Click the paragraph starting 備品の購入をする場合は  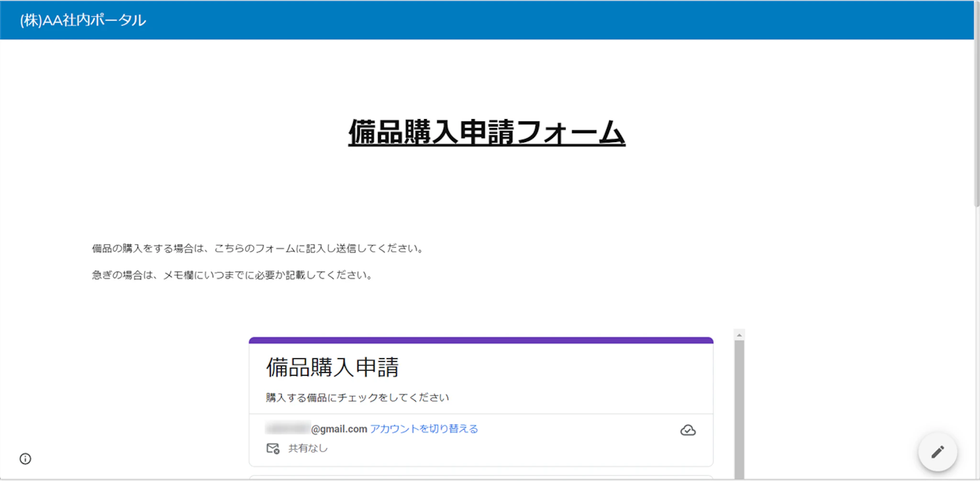(x=257, y=249)
